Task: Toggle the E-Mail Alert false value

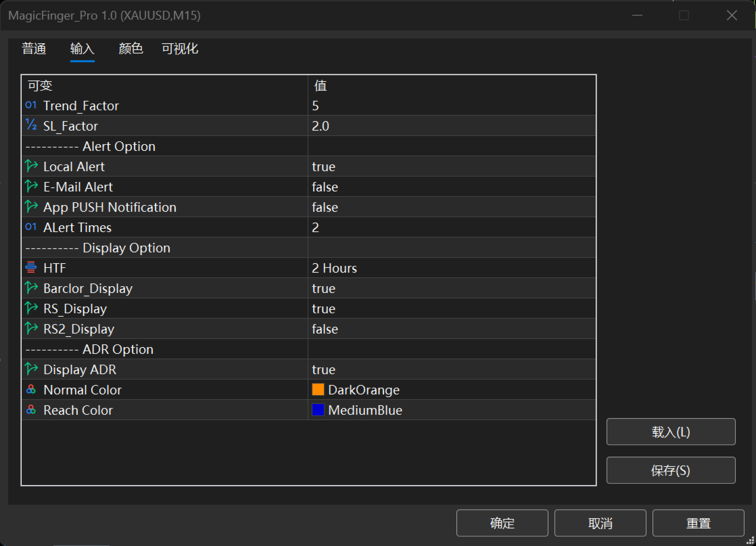Action: (452, 187)
